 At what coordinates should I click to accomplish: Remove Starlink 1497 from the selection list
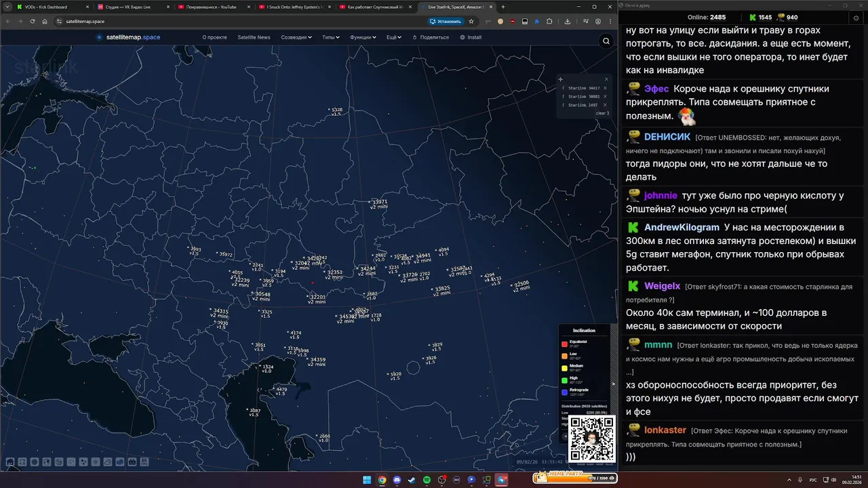(606, 105)
